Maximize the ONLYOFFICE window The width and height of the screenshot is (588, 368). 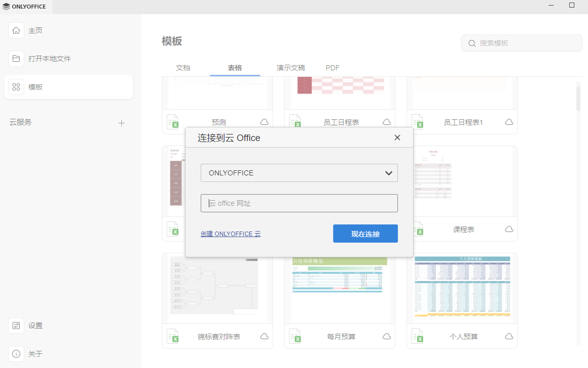[x=571, y=5]
